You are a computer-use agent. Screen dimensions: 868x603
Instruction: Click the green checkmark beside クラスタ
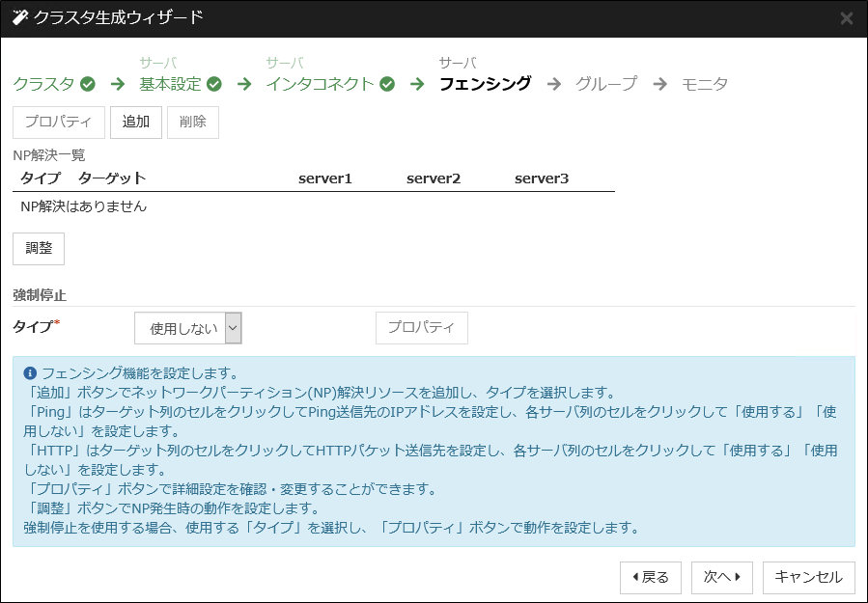(x=88, y=84)
